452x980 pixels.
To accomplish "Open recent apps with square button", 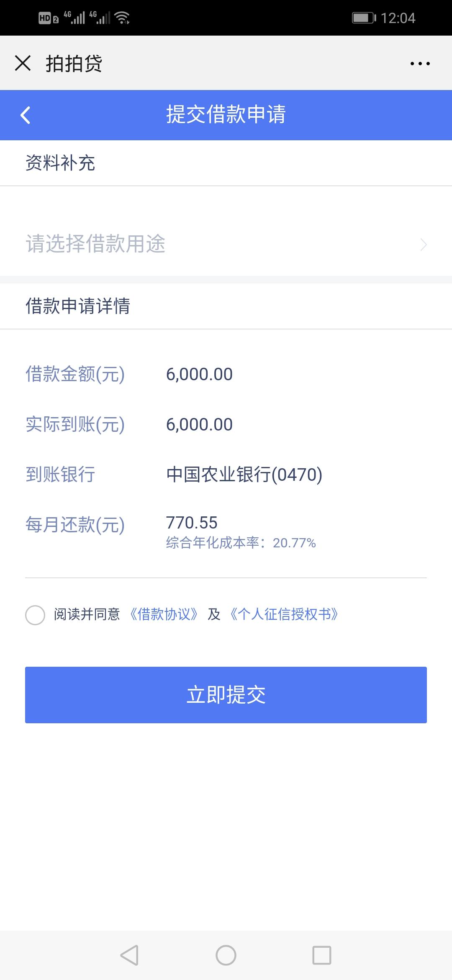I will [322, 955].
